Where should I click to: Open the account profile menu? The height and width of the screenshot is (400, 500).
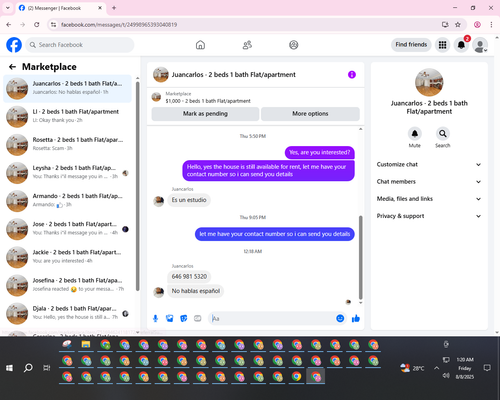pos(480,45)
